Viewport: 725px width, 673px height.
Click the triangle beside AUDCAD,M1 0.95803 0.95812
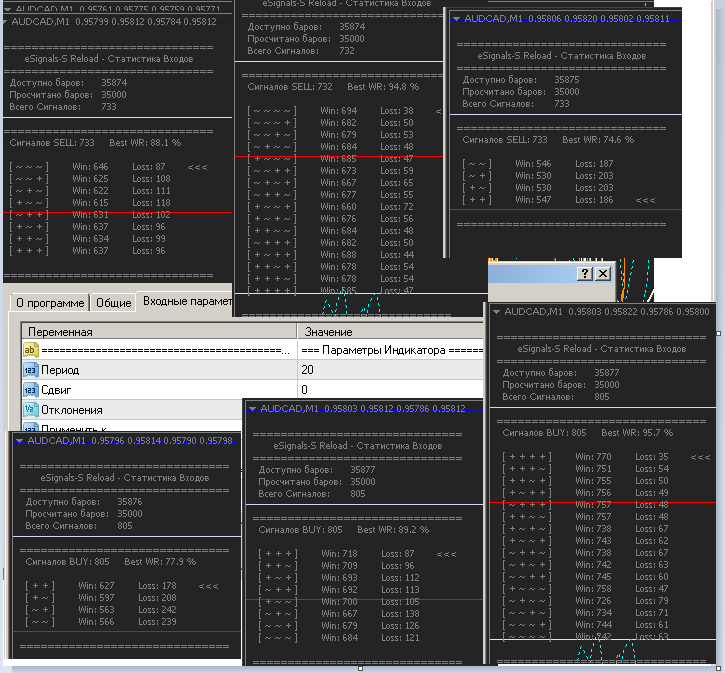251,409
